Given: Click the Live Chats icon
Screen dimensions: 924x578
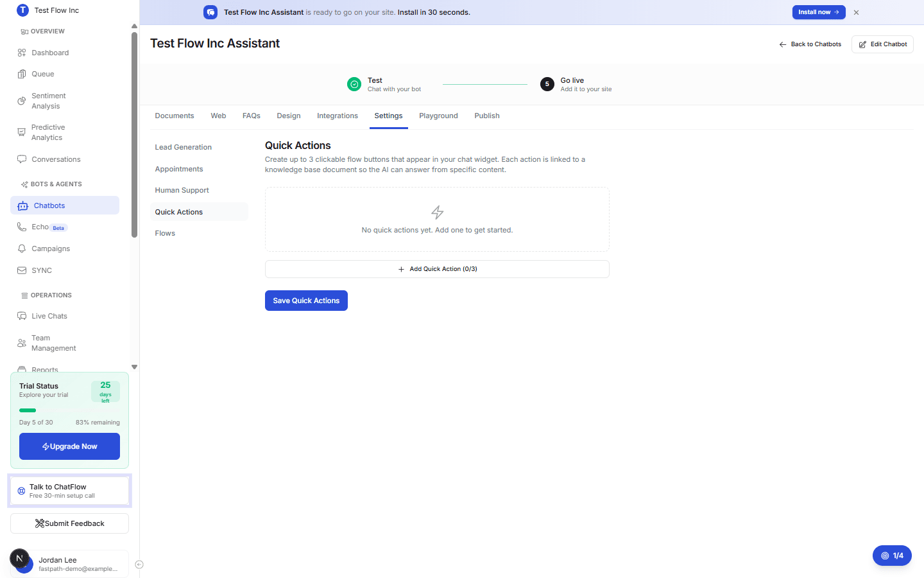Looking at the screenshot, I should click(22, 316).
